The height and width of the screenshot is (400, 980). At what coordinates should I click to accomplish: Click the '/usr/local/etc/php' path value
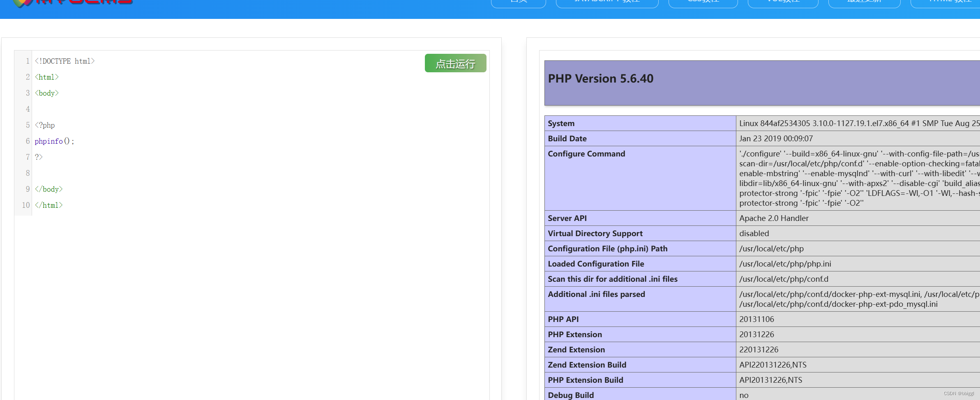click(772, 248)
